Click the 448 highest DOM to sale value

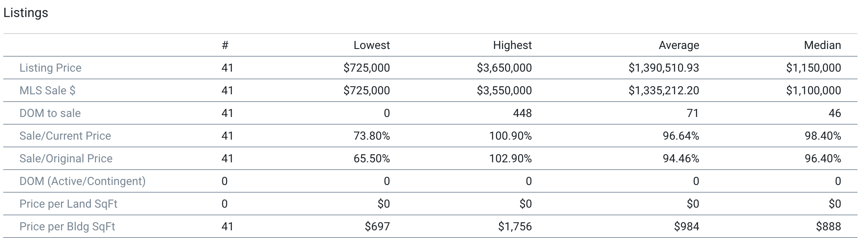(x=522, y=113)
